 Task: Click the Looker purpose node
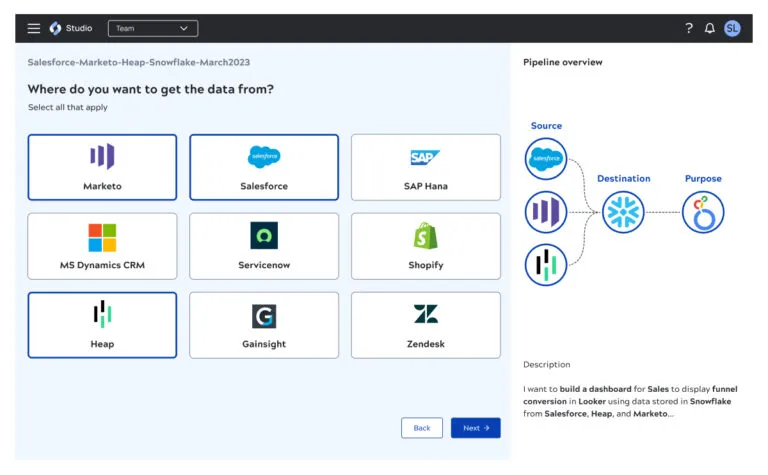pos(703,212)
